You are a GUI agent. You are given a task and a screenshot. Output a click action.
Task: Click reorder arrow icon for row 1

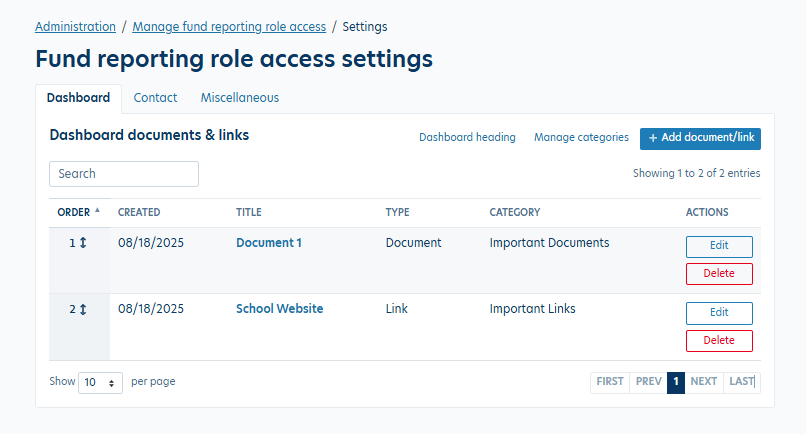point(83,243)
